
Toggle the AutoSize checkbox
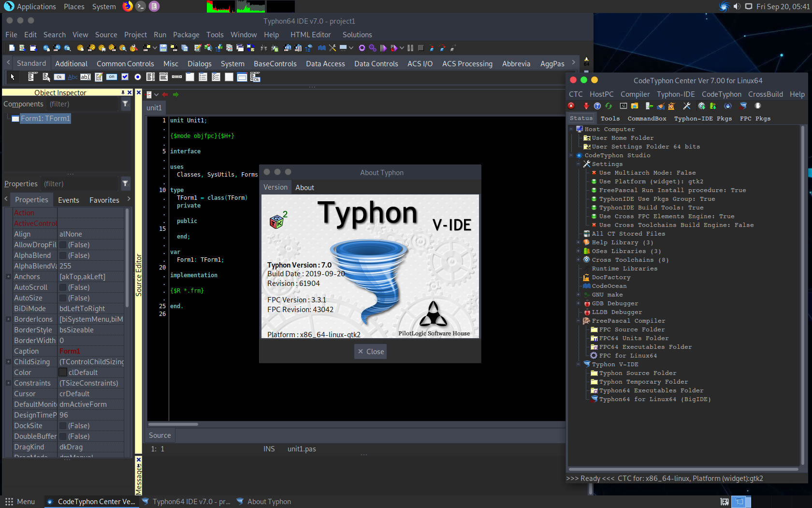click(63, 298)
